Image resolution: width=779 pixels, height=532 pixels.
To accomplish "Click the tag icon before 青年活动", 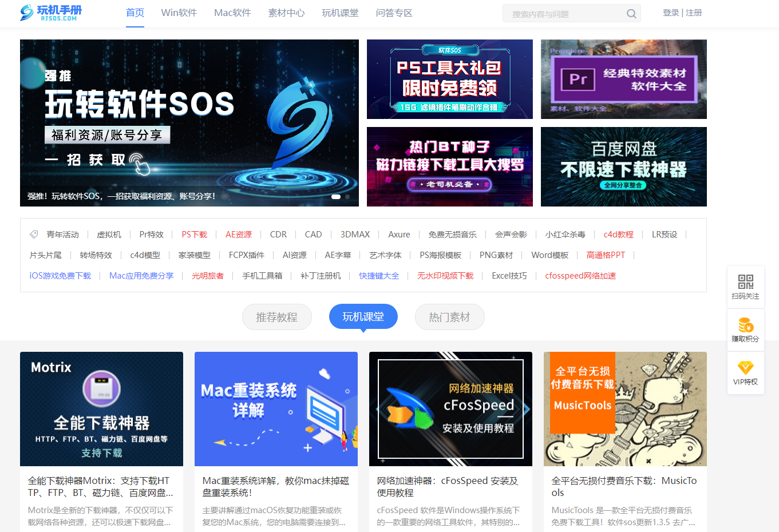I will click(34, 235).
